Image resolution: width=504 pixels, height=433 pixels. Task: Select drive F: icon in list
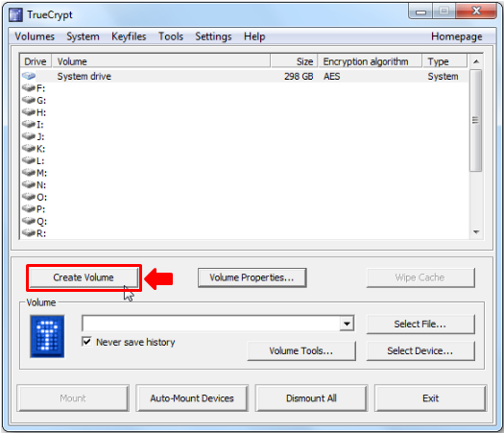point(29,87)
